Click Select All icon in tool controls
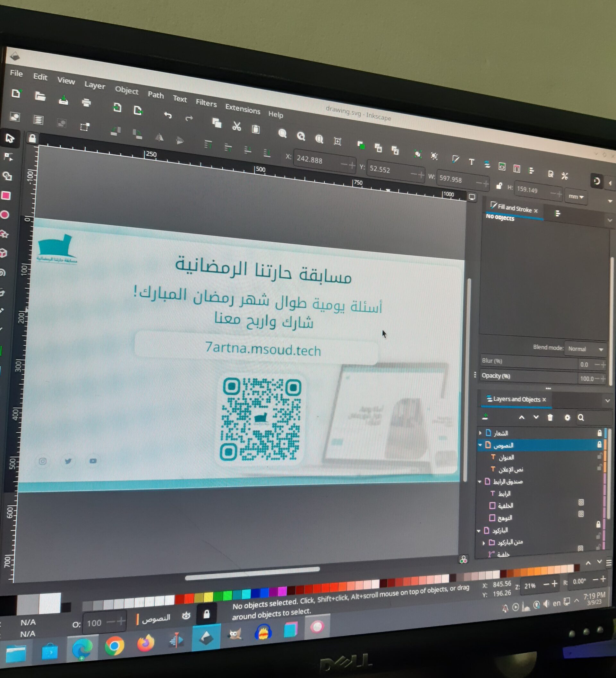This screenshot has height=678, width=616. click(15, 117)
